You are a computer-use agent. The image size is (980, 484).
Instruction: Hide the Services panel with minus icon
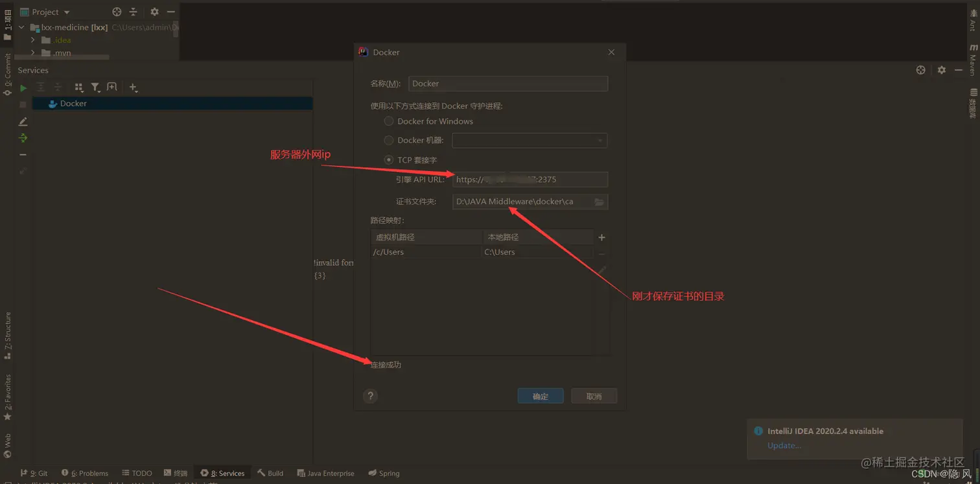[959, 70]
